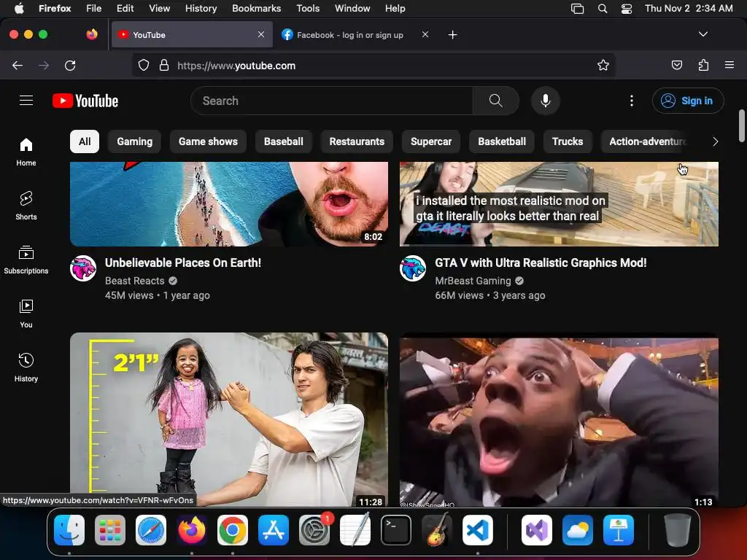The image size is (747, 560).
Task: Select the Supercar filter chip
Action: click(x=431, y=141)
